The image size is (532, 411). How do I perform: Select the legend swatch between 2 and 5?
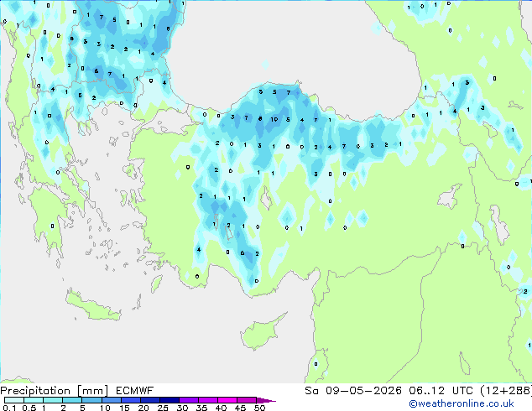tap(72, 400)
